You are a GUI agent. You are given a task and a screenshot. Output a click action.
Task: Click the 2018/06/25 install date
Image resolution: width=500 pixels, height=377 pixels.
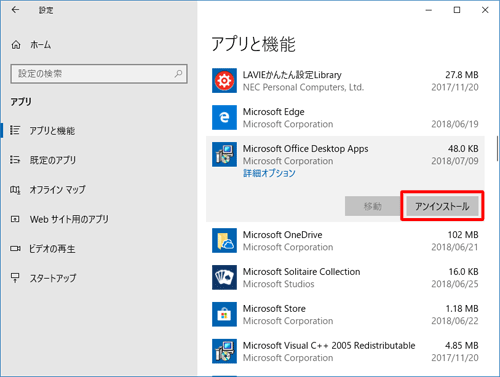click(x=455, y=284)
